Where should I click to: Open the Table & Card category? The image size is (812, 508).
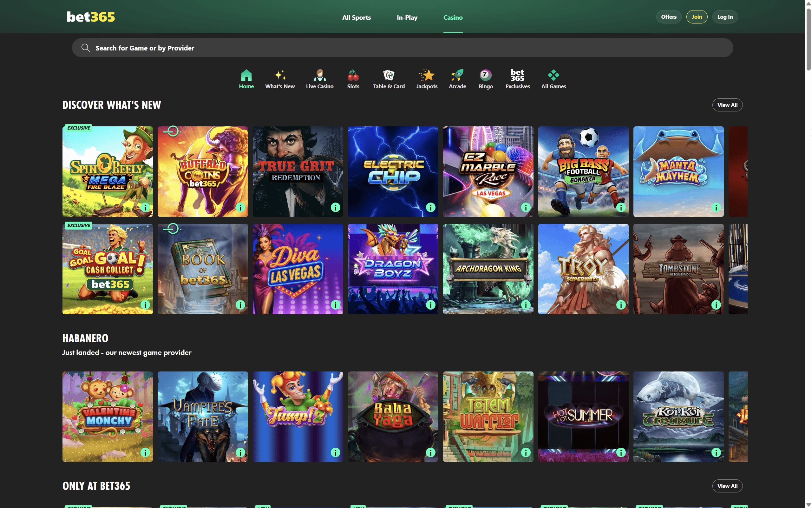point(389,79)
